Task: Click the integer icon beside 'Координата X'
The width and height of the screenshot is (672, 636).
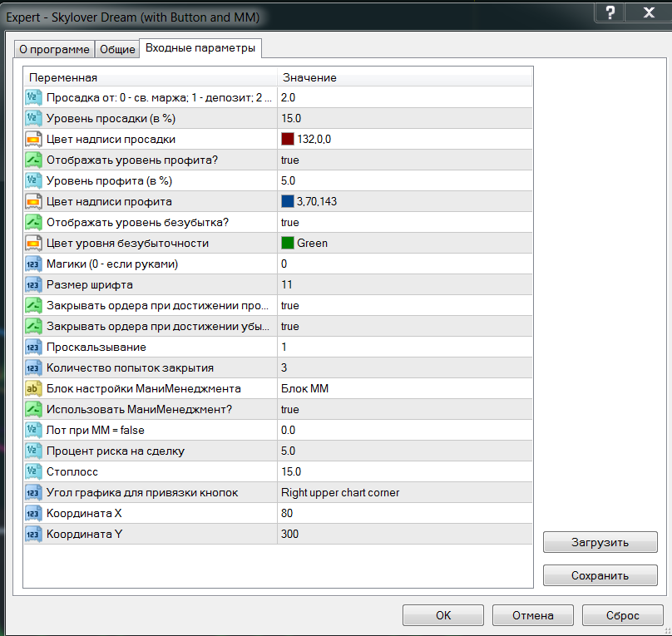Action: tap(33, 513)
